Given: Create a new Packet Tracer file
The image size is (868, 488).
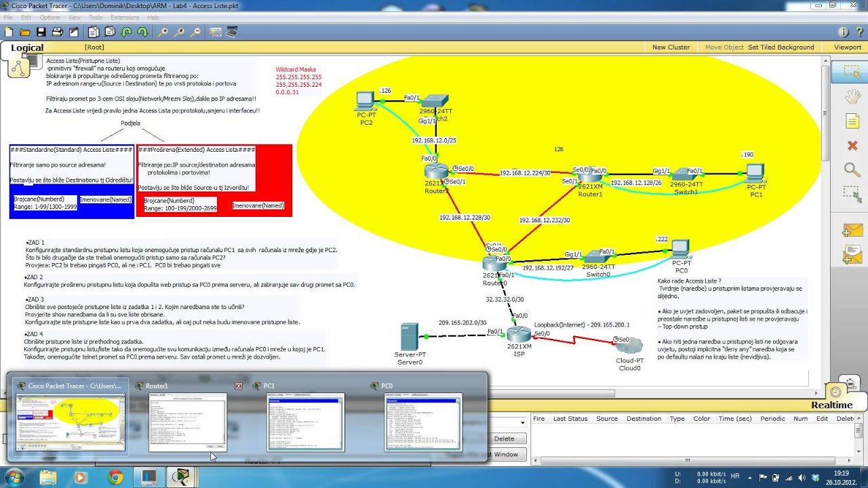Looking at the screenshot, I should (x=9, y=32).
